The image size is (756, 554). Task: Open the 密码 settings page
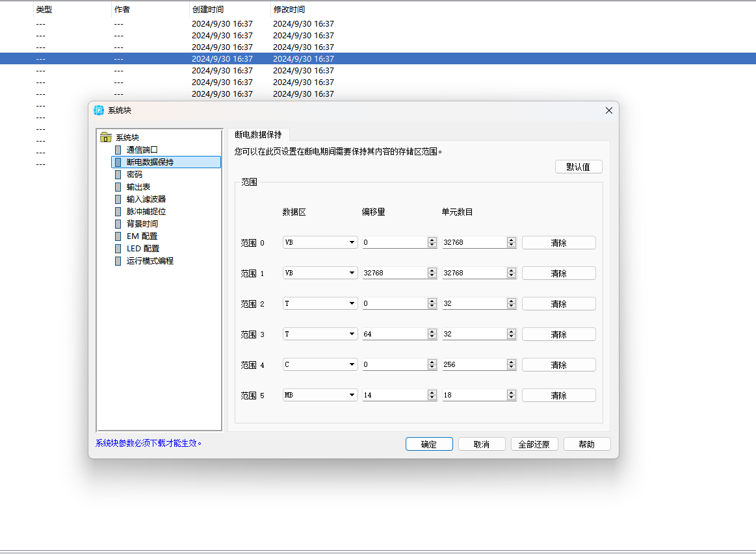click(x=134, y=175)
